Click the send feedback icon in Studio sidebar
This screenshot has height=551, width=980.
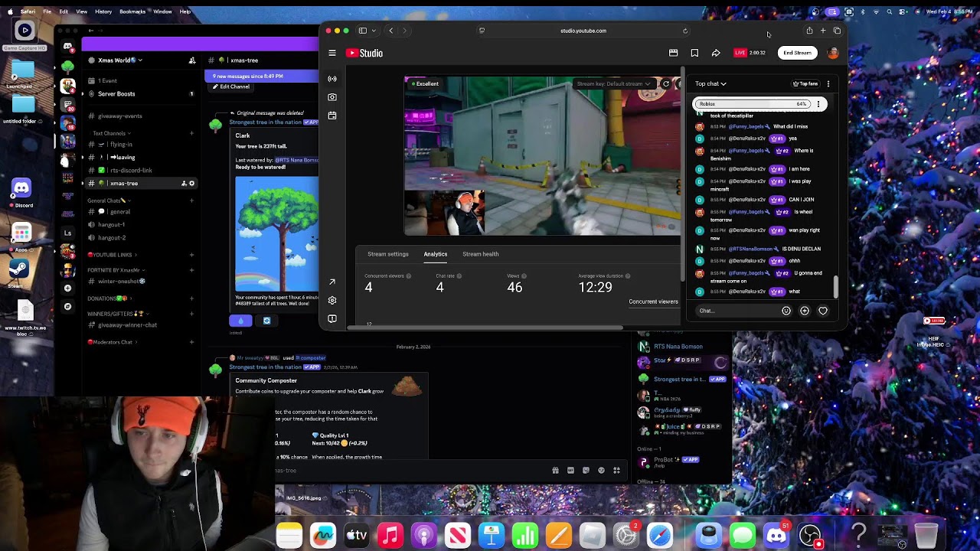[x=332, y=318]
